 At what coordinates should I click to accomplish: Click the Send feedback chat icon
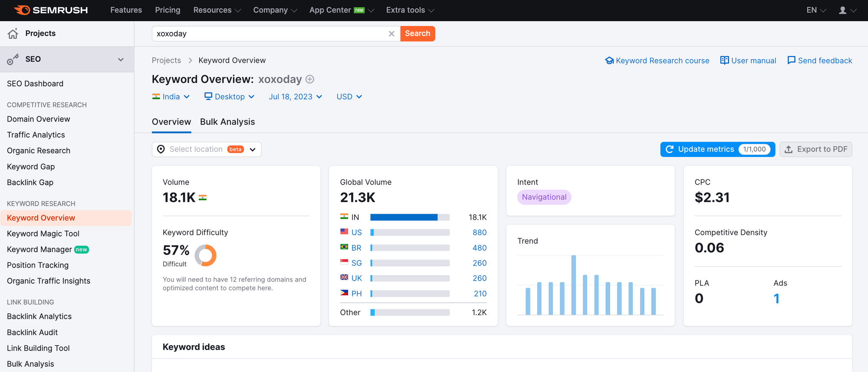(792, 60)
